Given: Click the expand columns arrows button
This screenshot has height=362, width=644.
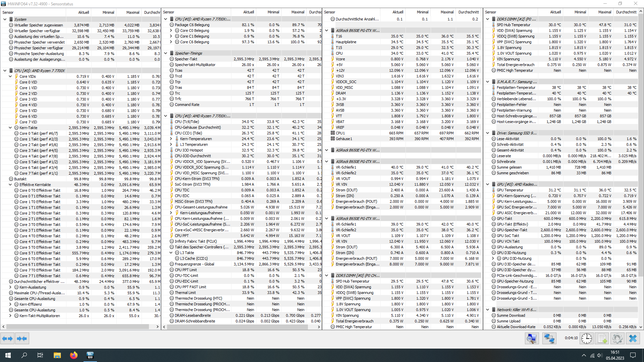Looking at the screenshot, I should 7,339.
